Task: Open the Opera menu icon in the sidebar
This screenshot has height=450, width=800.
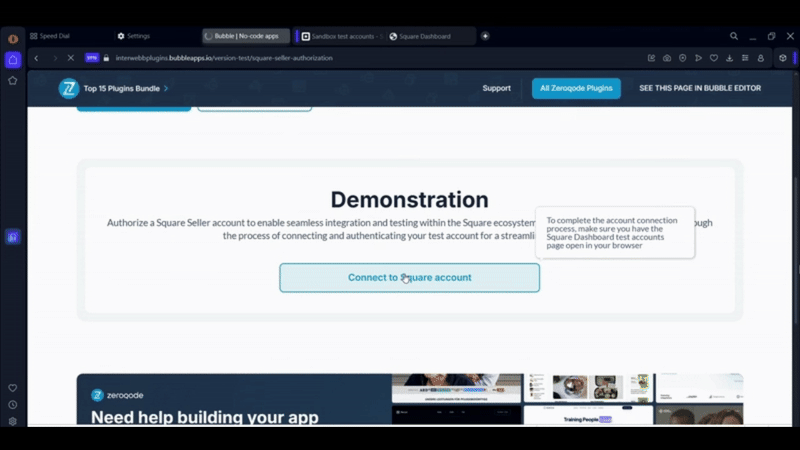Action: pos(13,39)
